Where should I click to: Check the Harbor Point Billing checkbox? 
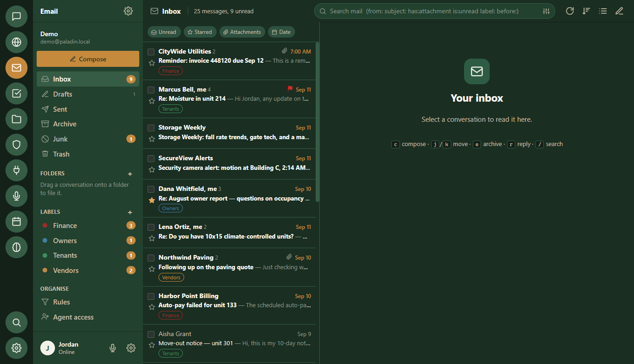(151, 296)
